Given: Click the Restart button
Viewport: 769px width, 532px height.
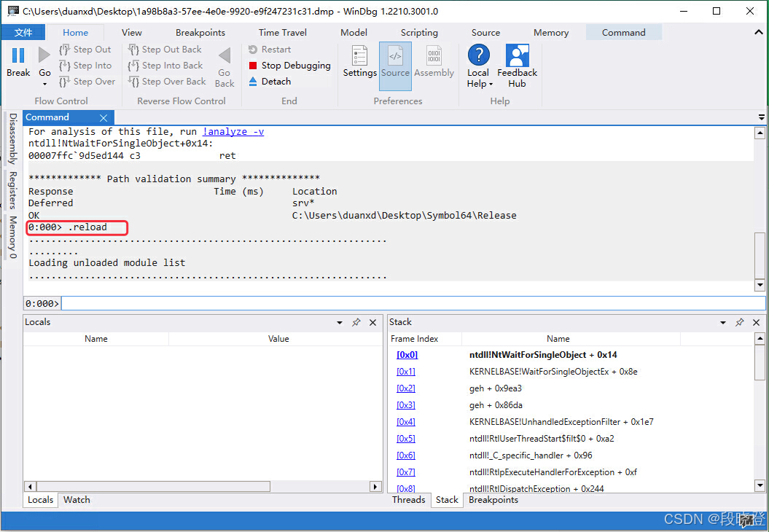Looking at the screenshot, I should (270, 49).
